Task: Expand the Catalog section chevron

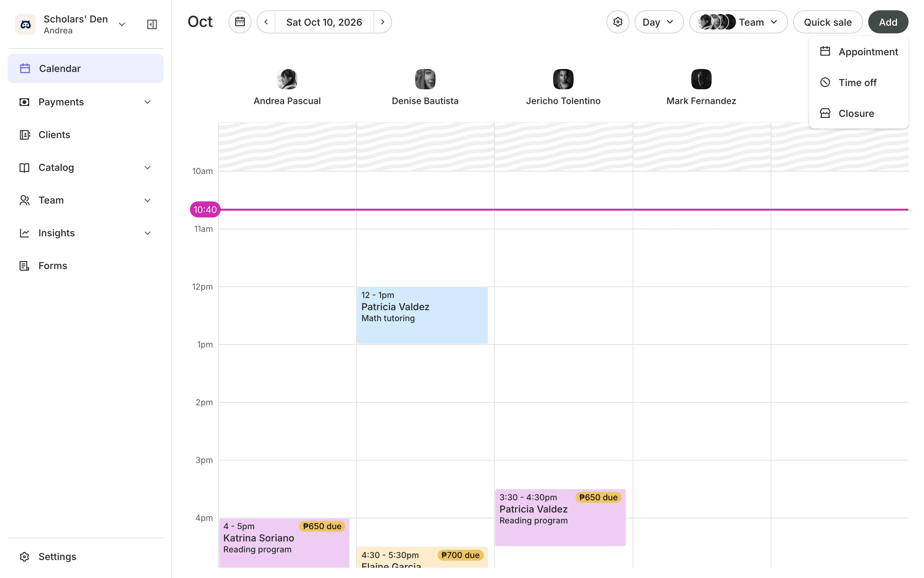Action: point(148,167)
